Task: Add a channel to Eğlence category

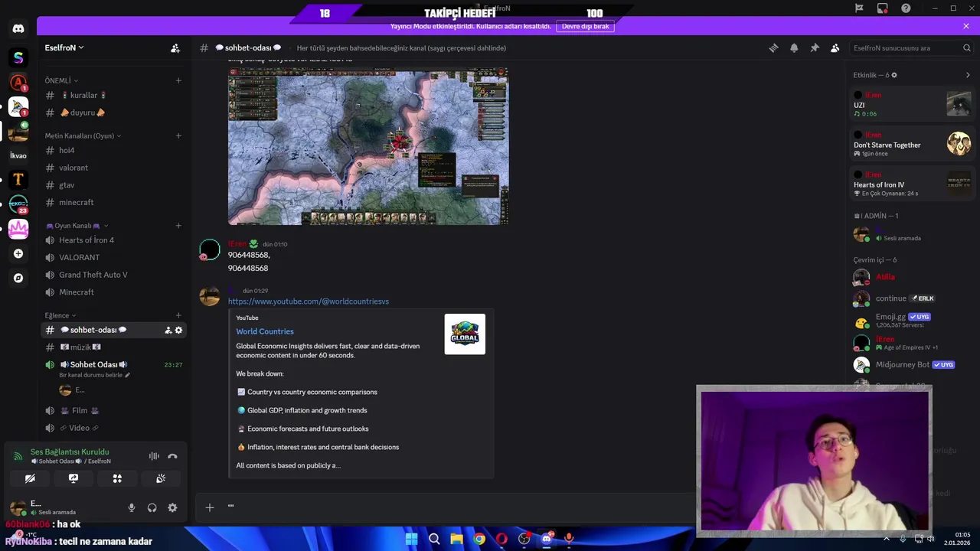Action: pos(178,315)
